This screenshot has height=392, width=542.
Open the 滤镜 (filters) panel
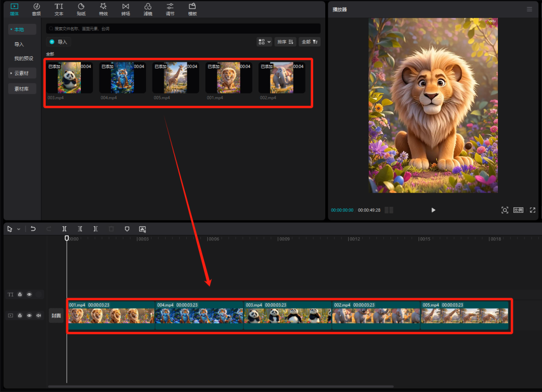pos(148,9)
